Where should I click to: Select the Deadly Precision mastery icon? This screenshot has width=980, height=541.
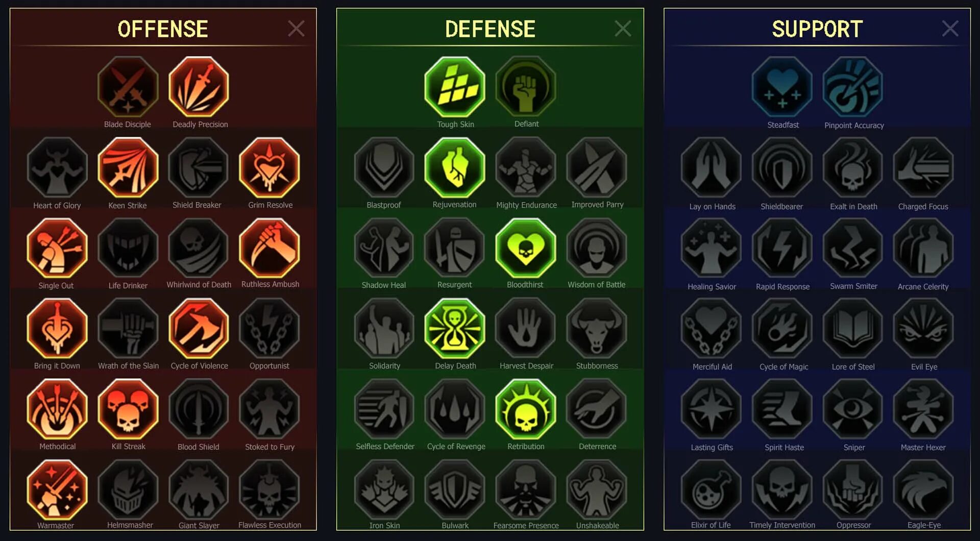point(199,87)
